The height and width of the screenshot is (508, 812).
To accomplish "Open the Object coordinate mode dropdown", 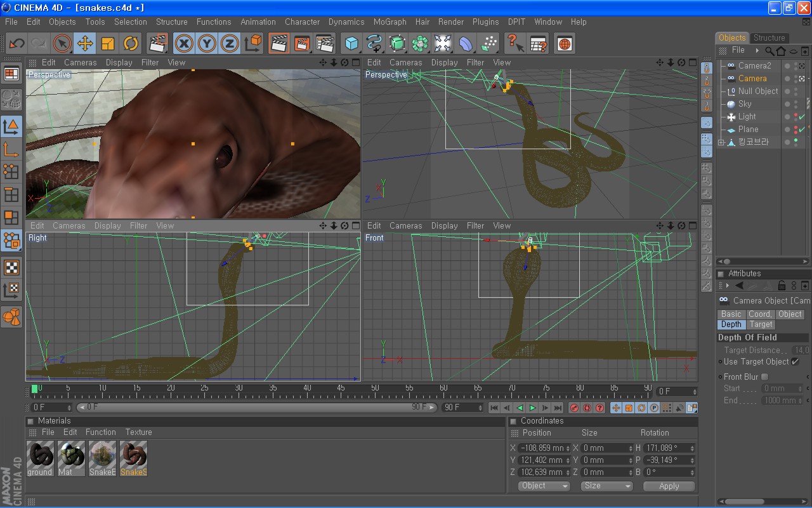I will coord(545,486).
